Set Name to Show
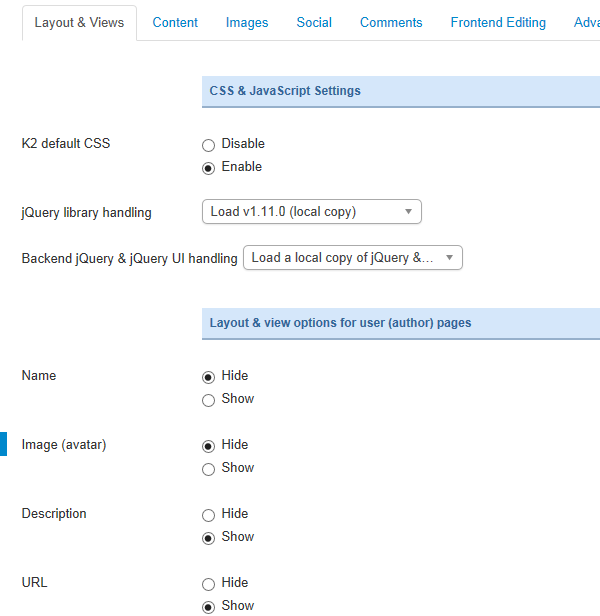This screenshot has height=616, width=600. 208,400
